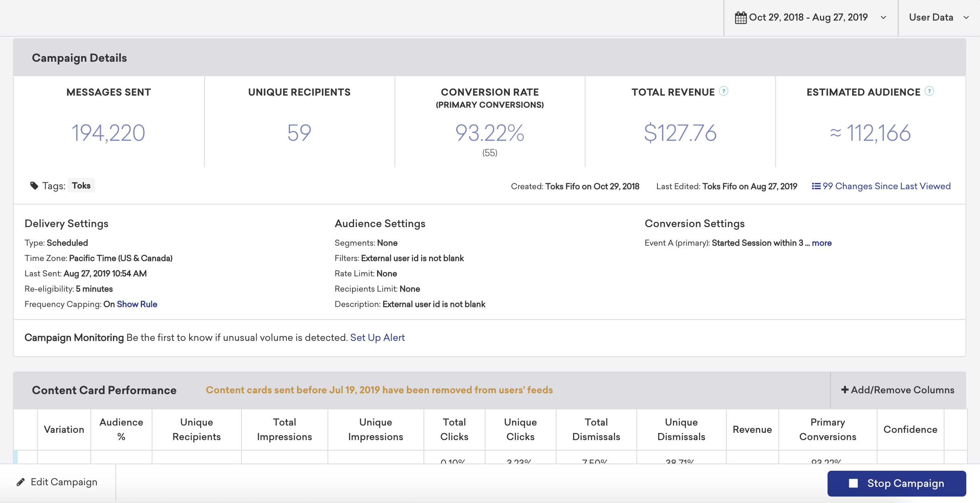Click the calendar icon beside date range
980x503 pixels.
pos(740,18)
